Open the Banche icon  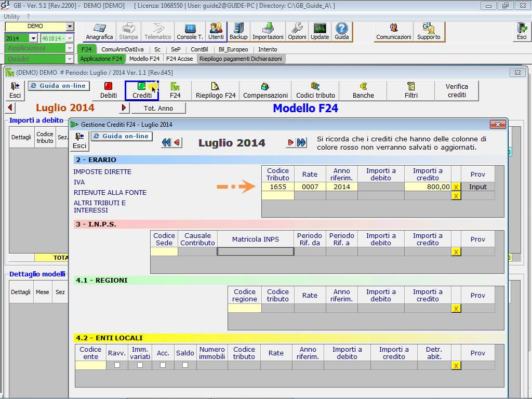pos(363,90)
